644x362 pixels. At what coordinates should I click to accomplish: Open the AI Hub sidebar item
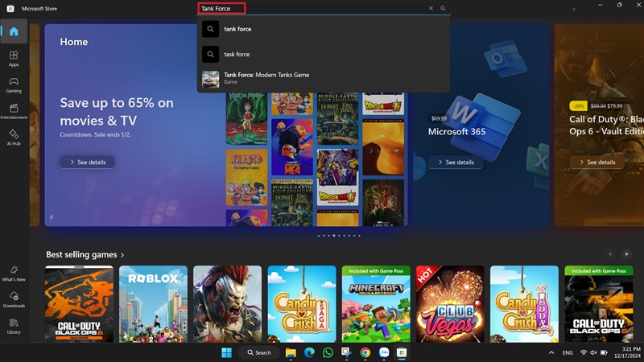(14, 136)
